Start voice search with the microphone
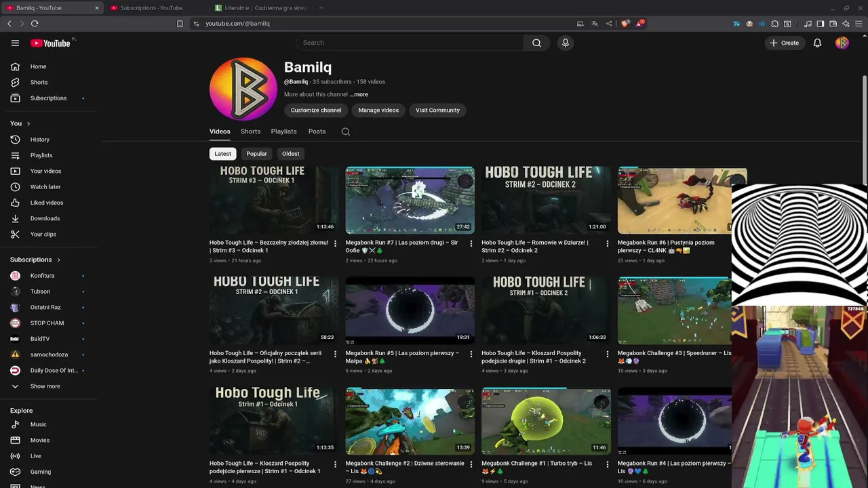The image size is (868, 488). coord(566,43)
